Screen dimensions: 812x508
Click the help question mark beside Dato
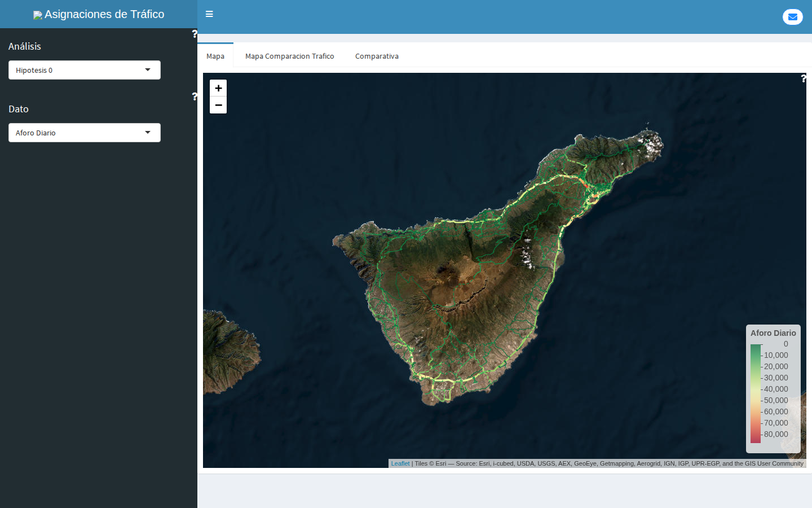click(195, 97)
